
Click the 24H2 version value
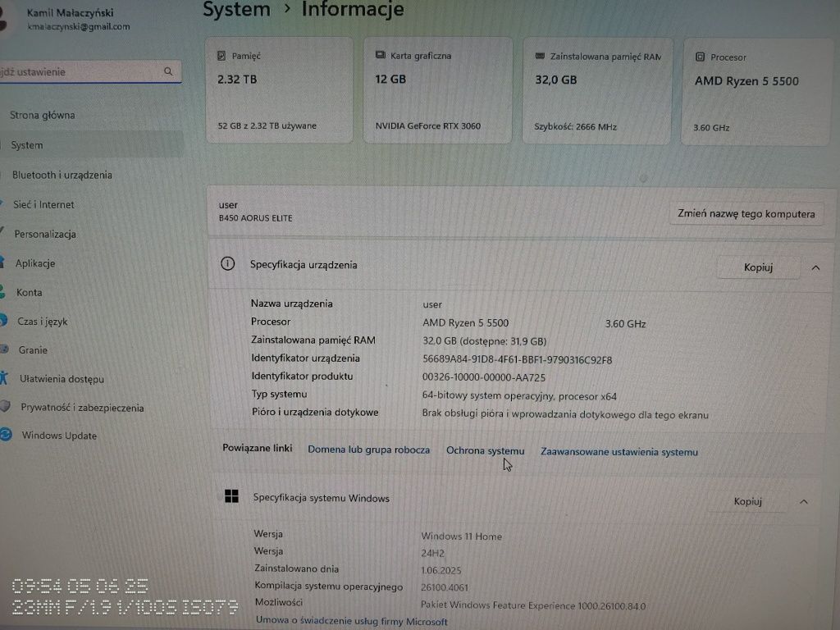tap(433, 554)
